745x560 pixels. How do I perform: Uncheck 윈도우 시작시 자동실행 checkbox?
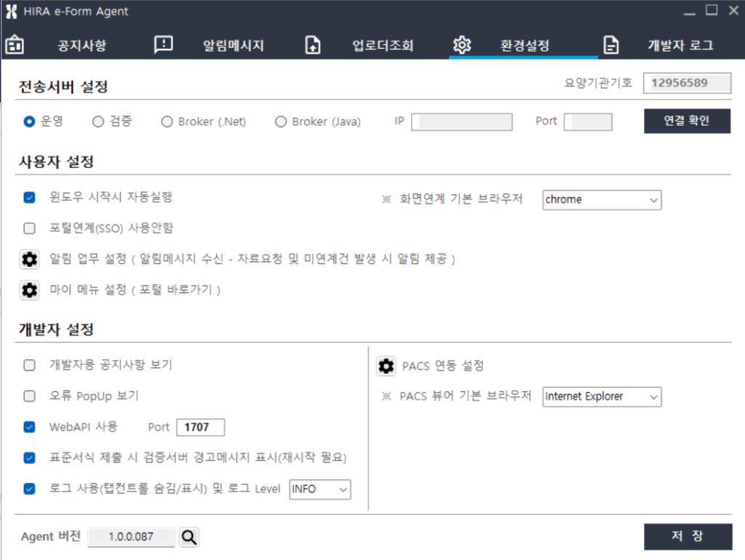[30, 197]
